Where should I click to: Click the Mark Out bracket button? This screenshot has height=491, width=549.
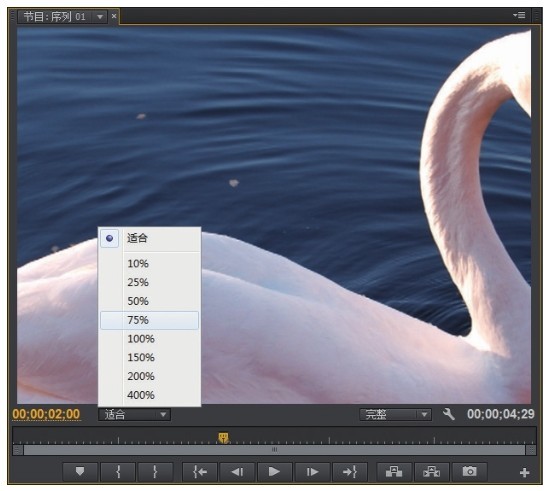click(155, 472)
